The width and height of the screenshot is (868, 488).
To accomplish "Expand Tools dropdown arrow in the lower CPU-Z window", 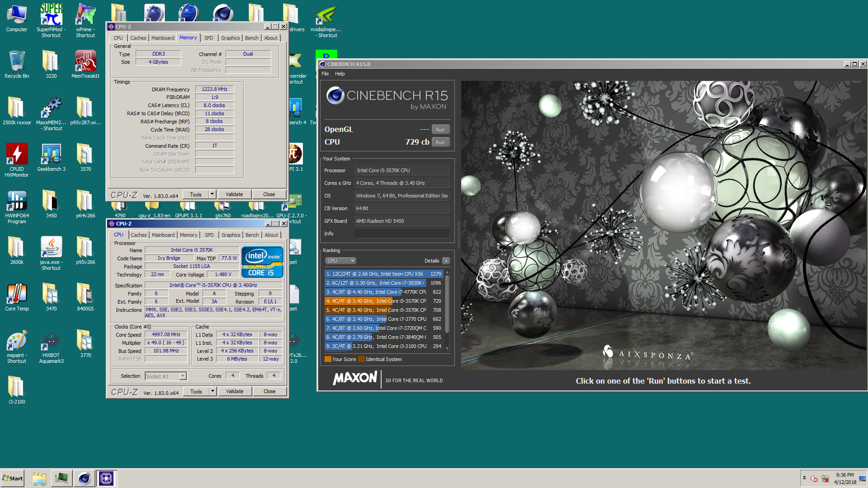I will click(x=212, y=391).
